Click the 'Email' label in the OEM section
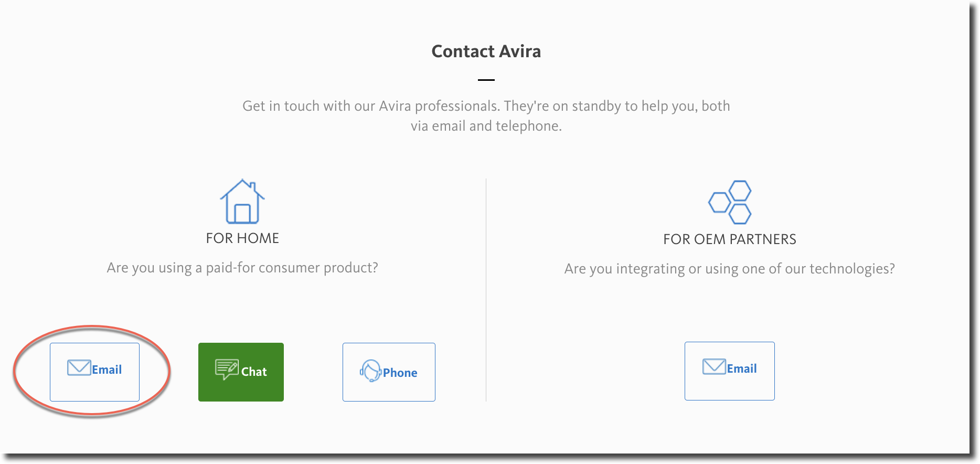This screenshot has height=464, width=980. tap(742, 368)
